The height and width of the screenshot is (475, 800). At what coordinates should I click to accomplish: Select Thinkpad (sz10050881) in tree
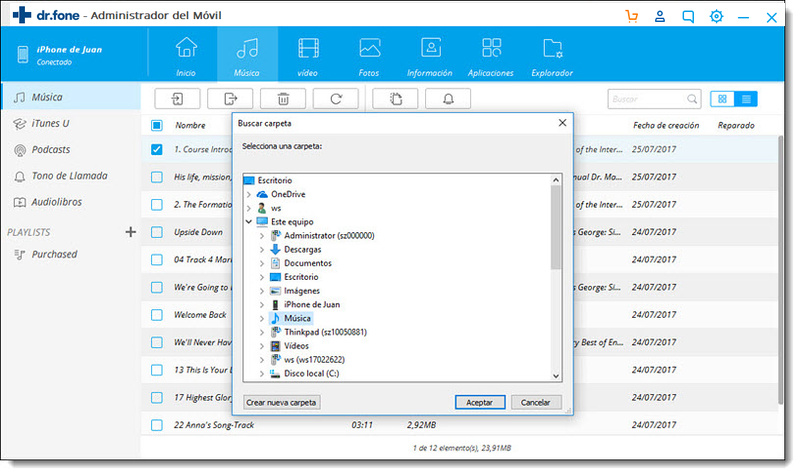(325, 332)
